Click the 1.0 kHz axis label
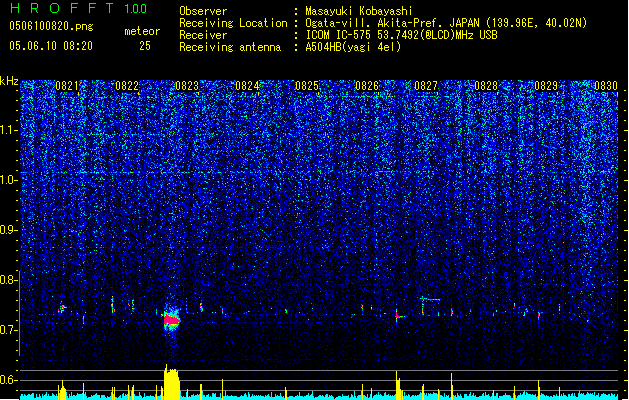Viewport: 629px width, 400px height. 9,180
